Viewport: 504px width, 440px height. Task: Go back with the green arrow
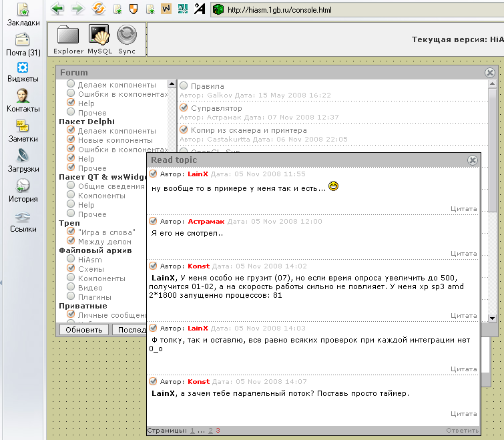[x=57, y=9]
